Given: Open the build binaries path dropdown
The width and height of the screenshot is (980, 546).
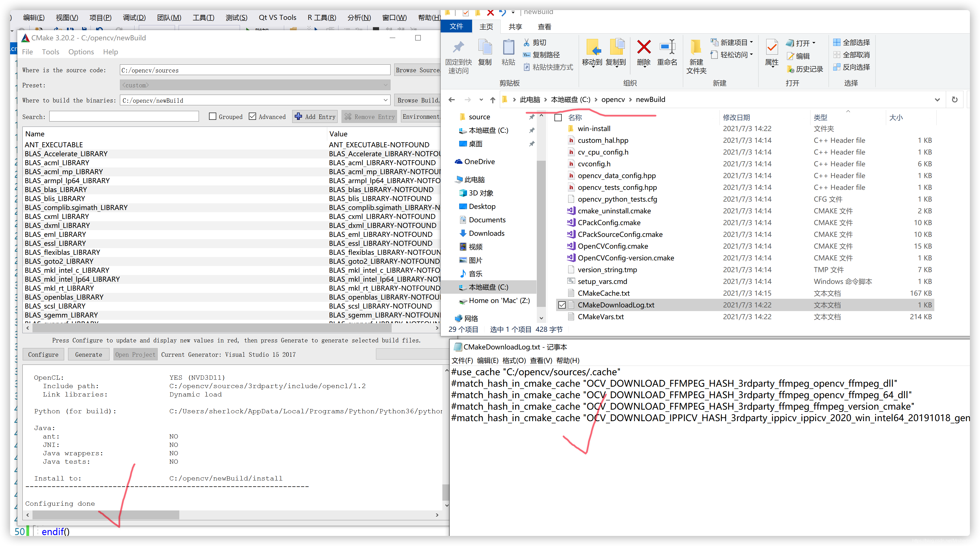Looking at the screenshot, I should (x=386, y=100).
